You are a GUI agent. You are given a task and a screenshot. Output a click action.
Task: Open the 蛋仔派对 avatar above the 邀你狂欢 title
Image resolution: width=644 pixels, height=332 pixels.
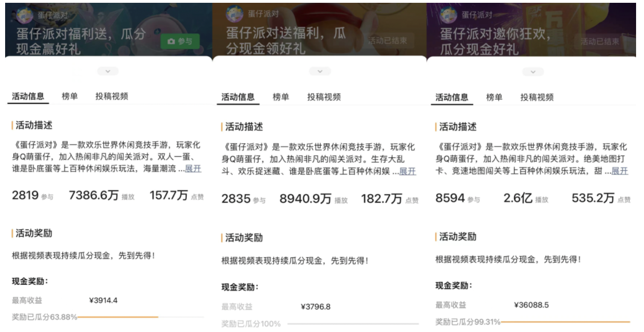[x=448, y=14]
